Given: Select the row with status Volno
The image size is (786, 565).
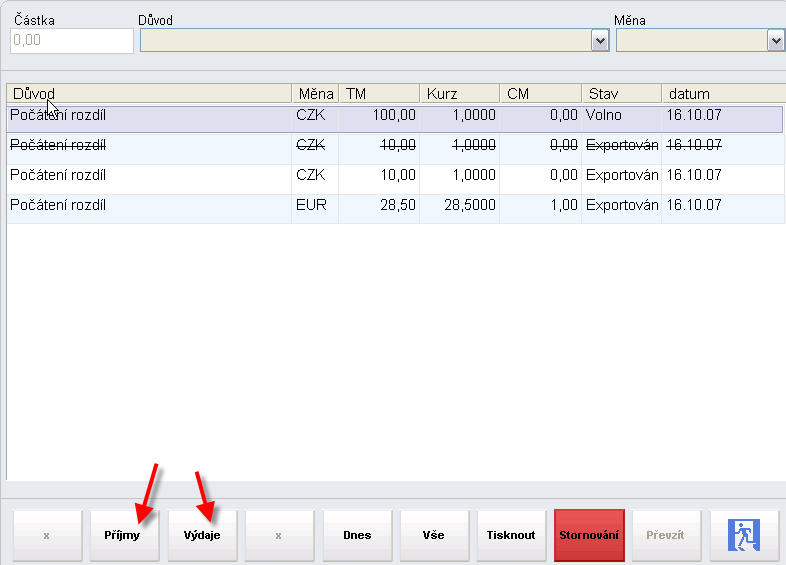Looking at the screenshot, I should 395,119.
